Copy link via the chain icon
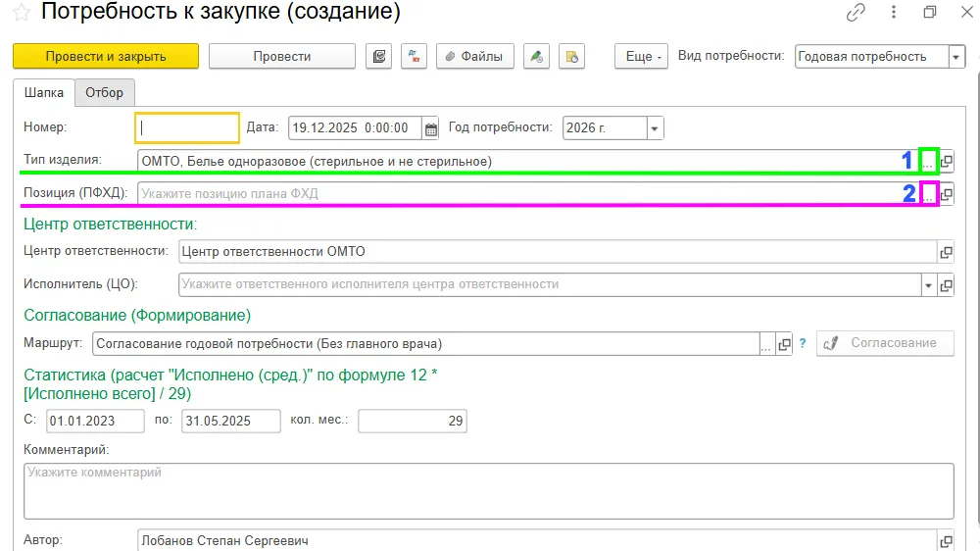 (856, 12)
